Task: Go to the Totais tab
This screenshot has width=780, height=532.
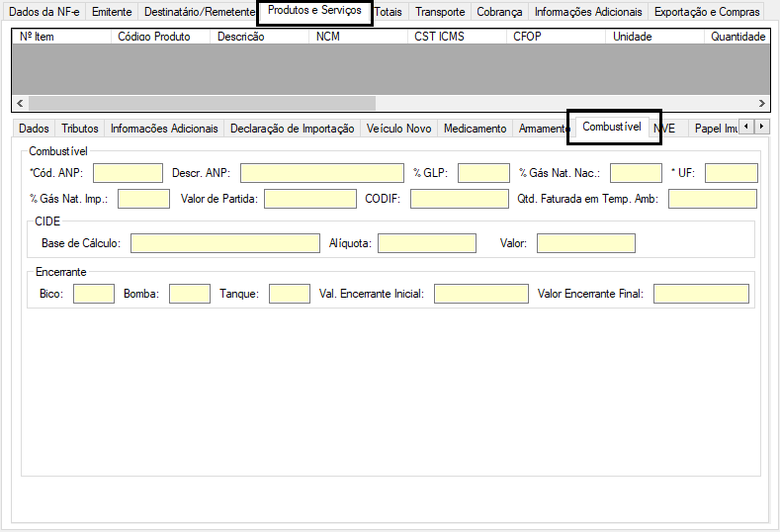Action: [388, 12]
